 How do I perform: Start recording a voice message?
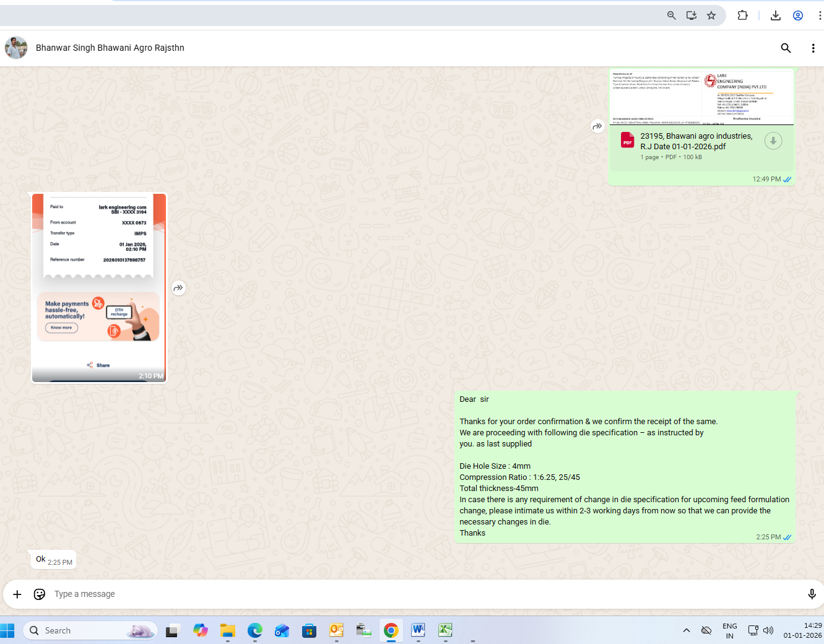[x=812, y=594]
